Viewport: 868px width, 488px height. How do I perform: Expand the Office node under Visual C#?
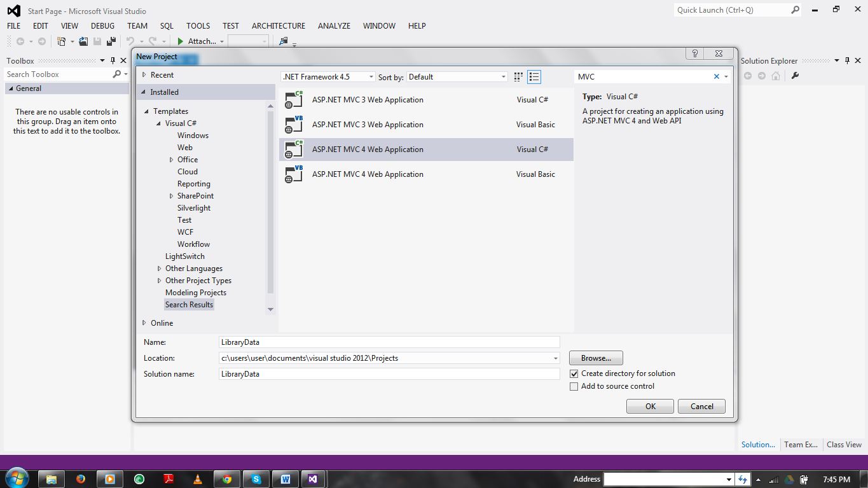click(172, 160)
